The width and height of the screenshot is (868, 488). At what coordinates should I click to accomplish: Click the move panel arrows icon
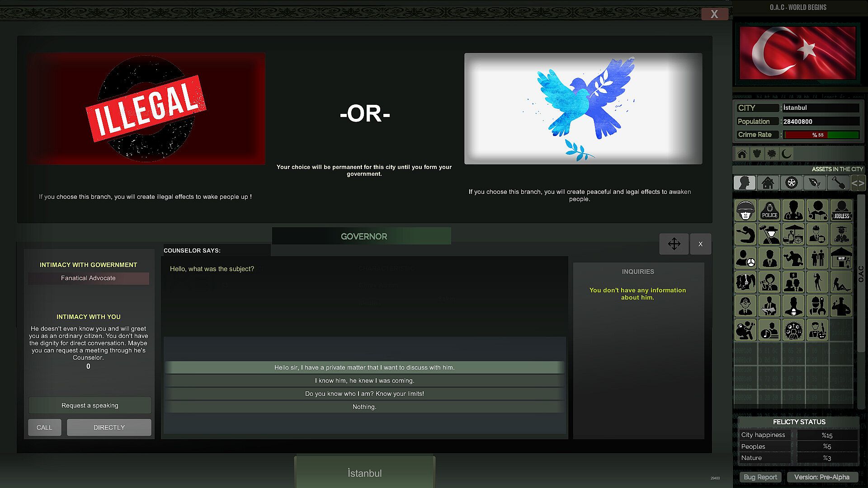674,244
